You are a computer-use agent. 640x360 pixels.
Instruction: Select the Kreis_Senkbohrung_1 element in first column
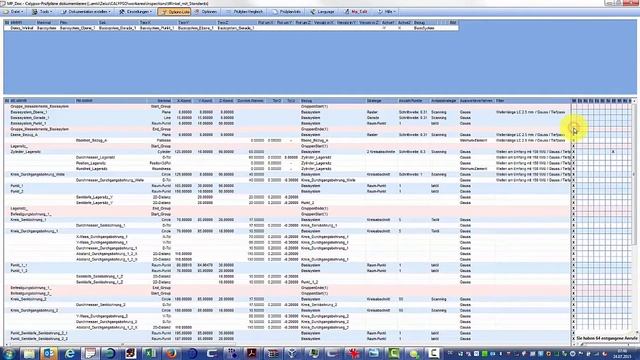point(28,220)
